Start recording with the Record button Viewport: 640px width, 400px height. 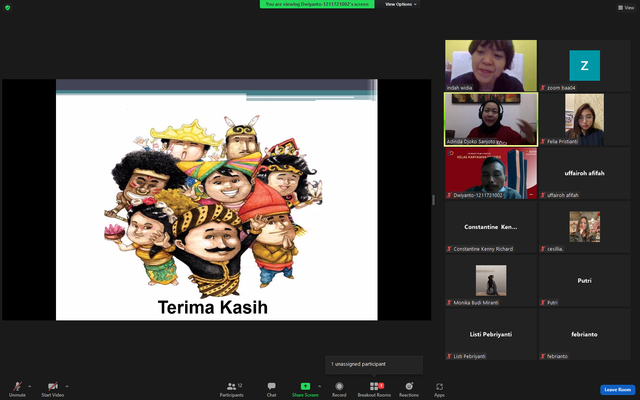point(339,389)
